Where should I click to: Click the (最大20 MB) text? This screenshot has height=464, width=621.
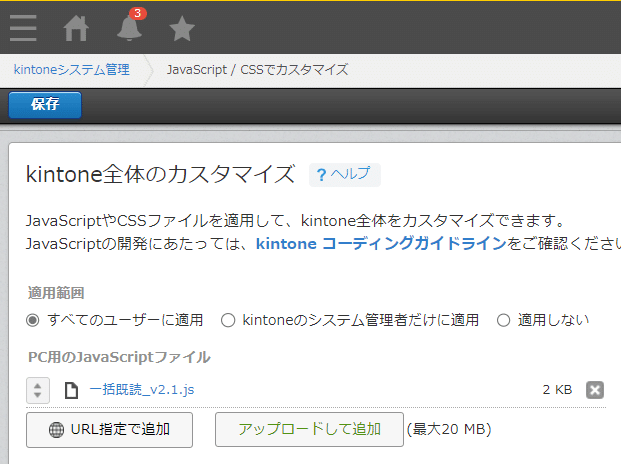pyautogui.click(x=449, y=429)
